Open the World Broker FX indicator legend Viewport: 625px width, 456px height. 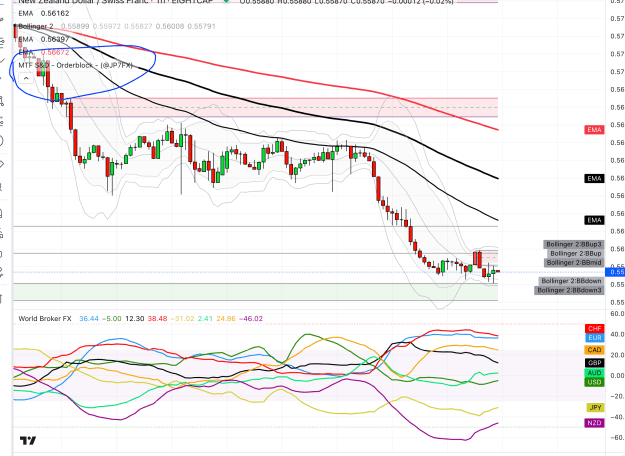(x=45, y=318)
